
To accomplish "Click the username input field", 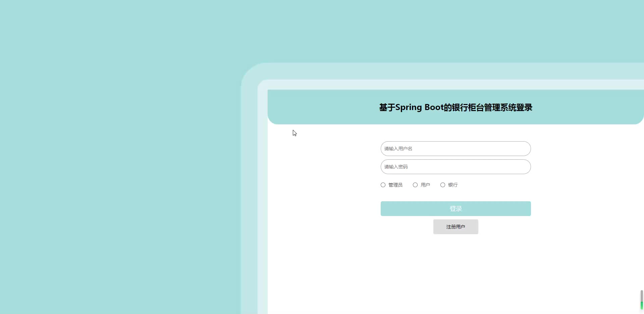I will click(x=455, y=149).
